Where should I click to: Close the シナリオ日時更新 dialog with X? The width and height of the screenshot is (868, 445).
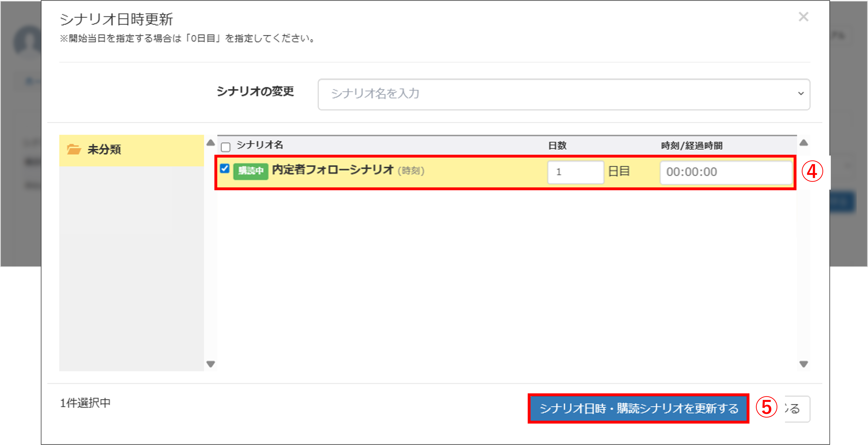pos(803,17)
